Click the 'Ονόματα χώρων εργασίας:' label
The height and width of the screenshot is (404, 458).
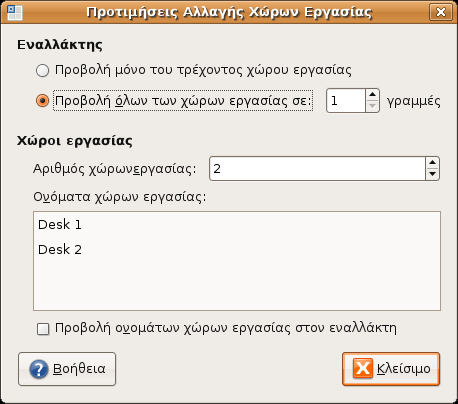(120, 197)
